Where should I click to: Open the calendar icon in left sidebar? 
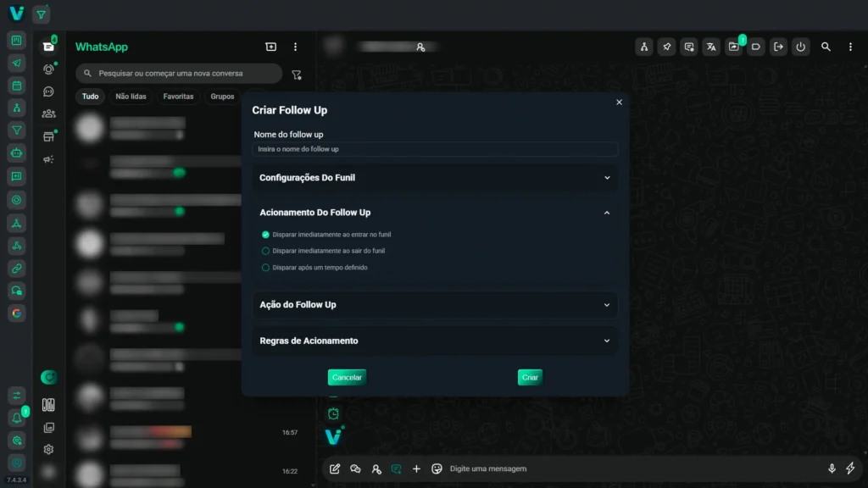[x=17, y=86]
